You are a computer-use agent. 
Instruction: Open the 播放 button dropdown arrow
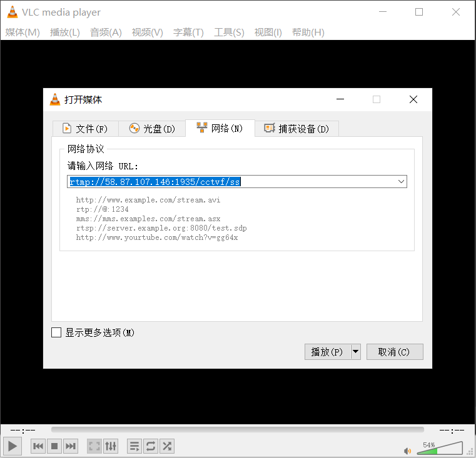click(x=355, y=352)
